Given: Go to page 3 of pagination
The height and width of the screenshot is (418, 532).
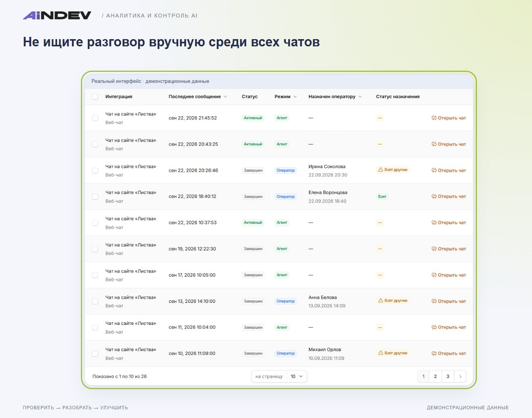Looking at the screenshot, I should (x=448, y=377).
